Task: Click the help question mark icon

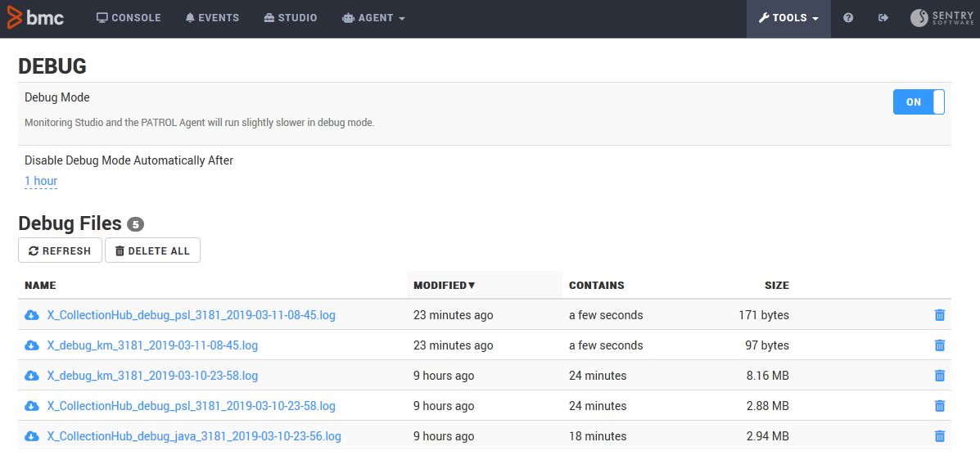Action: pyautogui.click(x=848, y=18)
